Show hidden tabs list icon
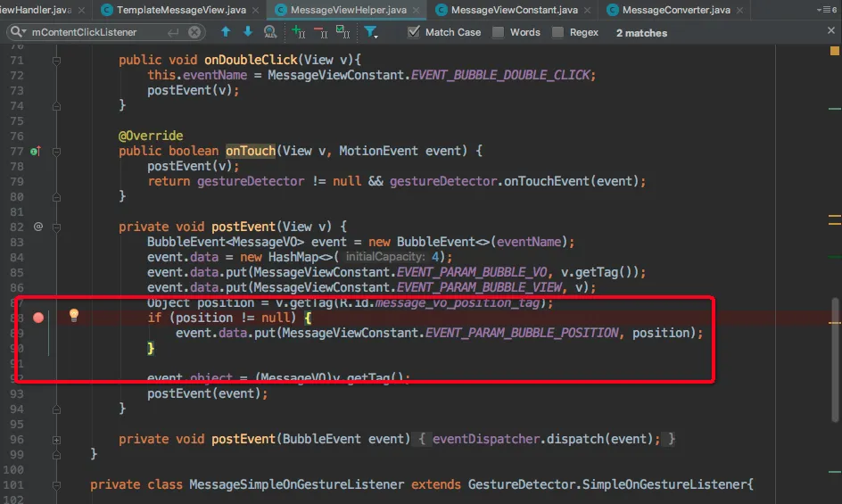This screenshot has height=504, width=842. 827,10
